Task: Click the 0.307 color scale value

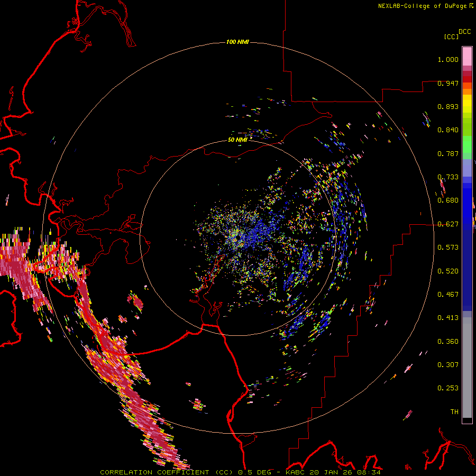Action: [x=448, y=365]
